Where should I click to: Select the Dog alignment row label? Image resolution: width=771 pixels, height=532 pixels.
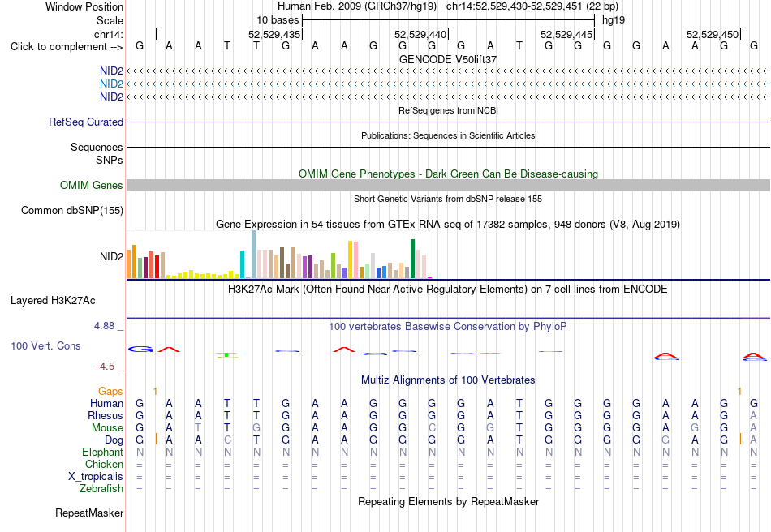coord(114,440)
